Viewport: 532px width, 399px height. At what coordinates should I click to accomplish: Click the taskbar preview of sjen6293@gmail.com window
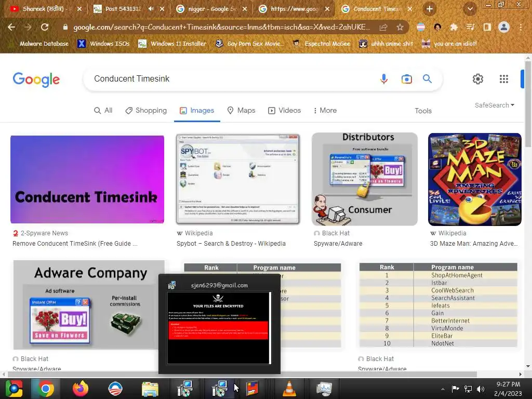219,325
